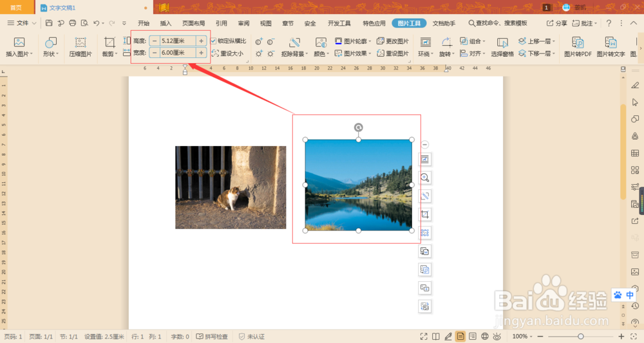
Task: Open insert picture (插入图片) dropdown
Action: pyautogui.click(x=19, y=54)
